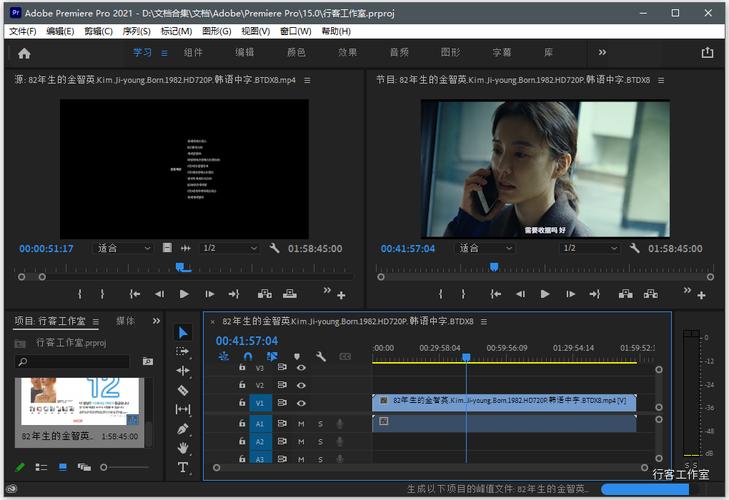Select the Track Select Forward tool
This screenshot has height=500, width=729.
point(183,352)
